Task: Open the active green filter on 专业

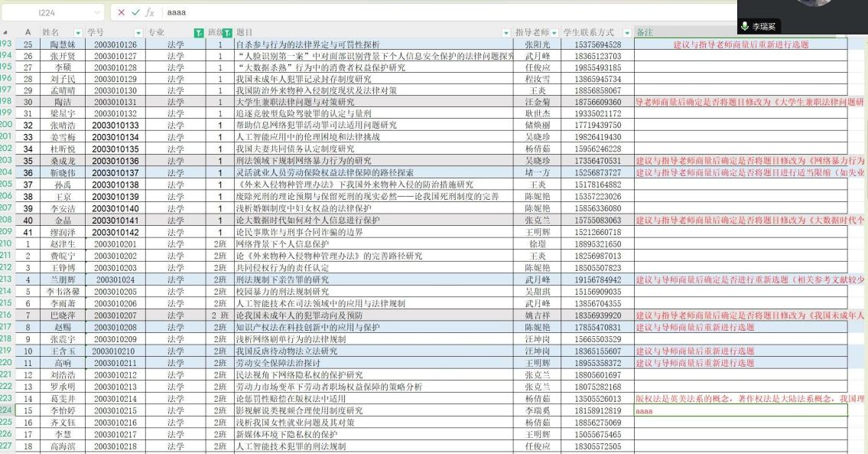Action: pos(199,33)
